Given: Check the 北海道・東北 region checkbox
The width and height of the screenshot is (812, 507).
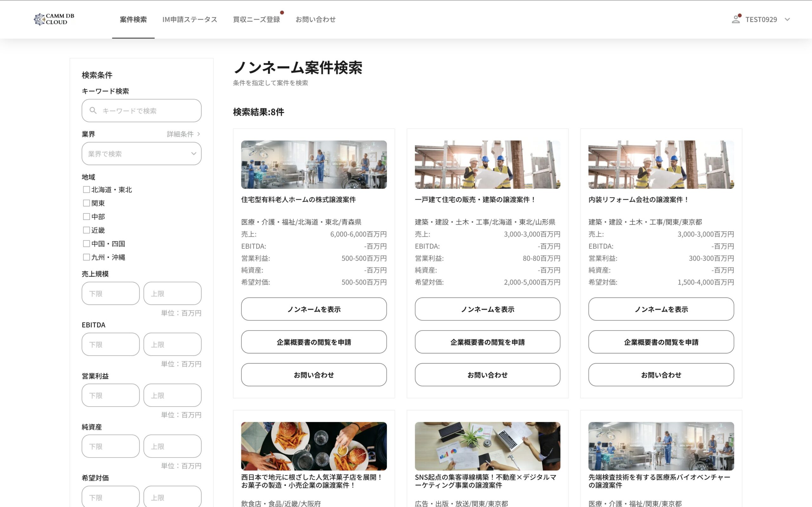Looking at the screenshot, I should (x=86, y=189).
